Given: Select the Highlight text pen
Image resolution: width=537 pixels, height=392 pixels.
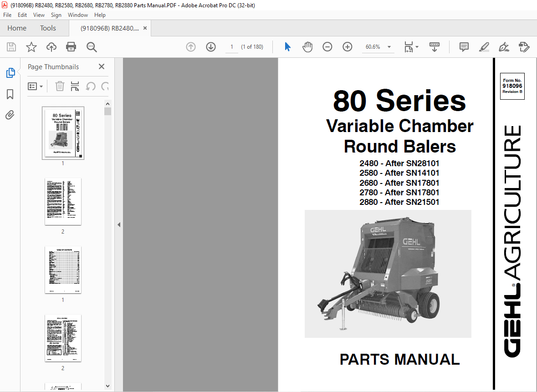Looking at the screenshot, I should pyautogui.click(x=484, y=47).
